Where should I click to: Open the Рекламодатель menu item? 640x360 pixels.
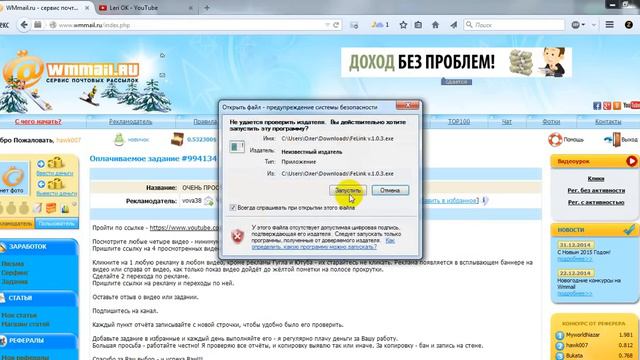coord(131,122)
